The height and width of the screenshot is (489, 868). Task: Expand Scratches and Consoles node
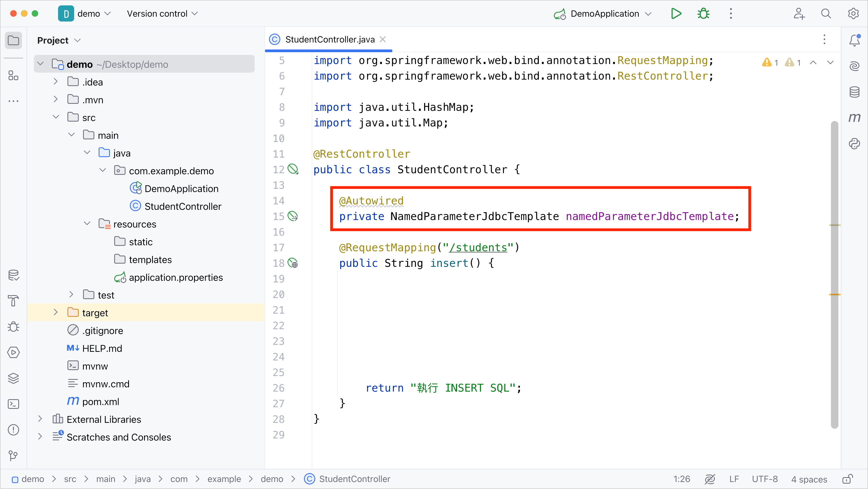40,436
